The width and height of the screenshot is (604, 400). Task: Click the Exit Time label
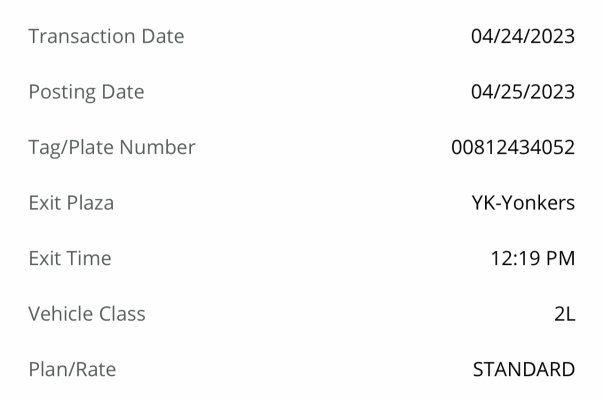point(70,258)
